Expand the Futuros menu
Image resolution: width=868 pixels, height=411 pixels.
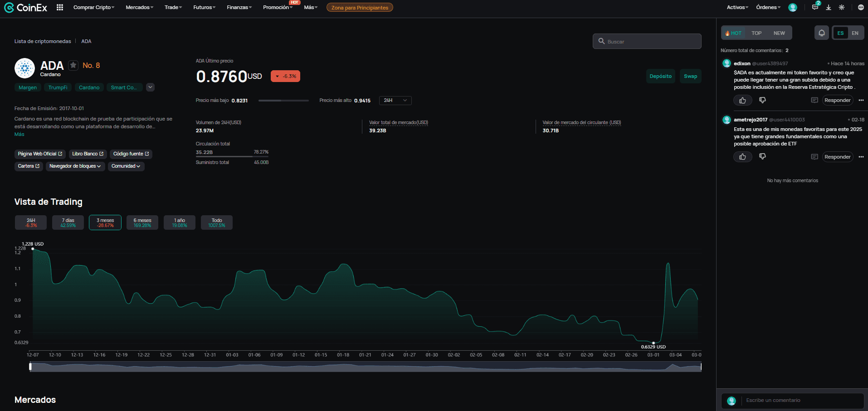point(205,7)
